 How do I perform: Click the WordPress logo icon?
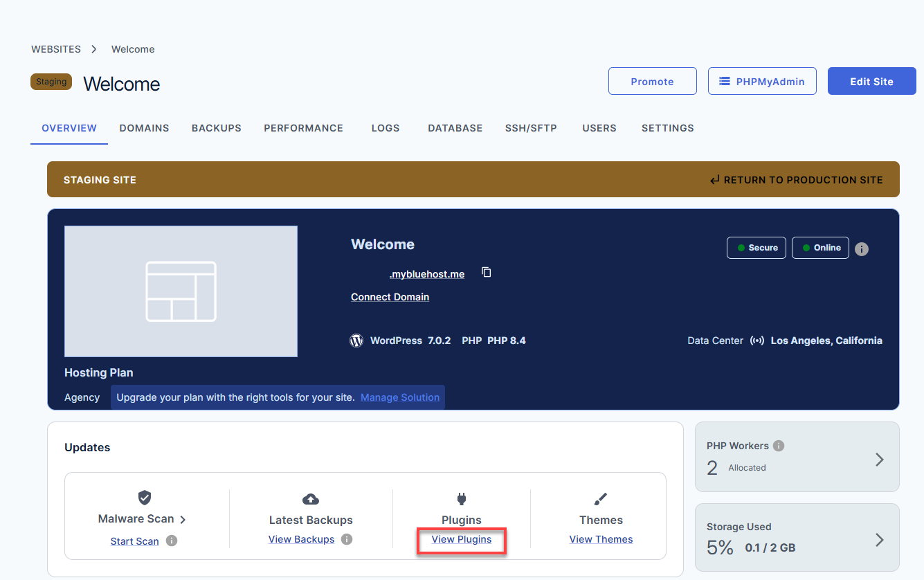356,341
